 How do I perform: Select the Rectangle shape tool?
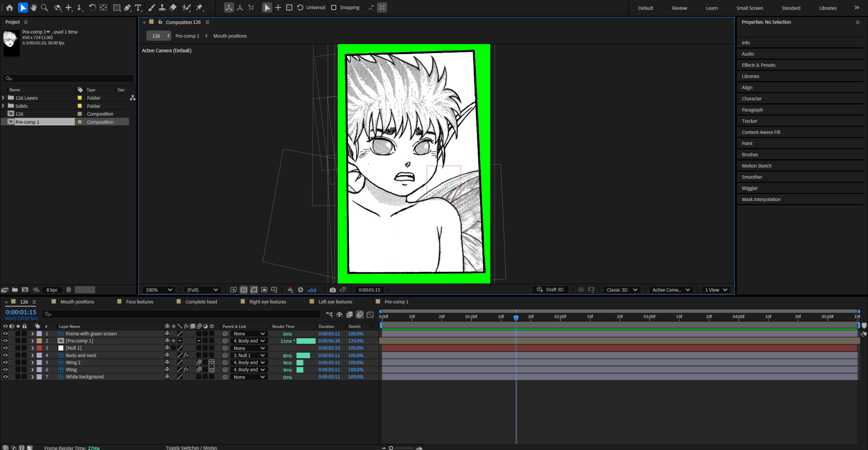coord(117,7)
